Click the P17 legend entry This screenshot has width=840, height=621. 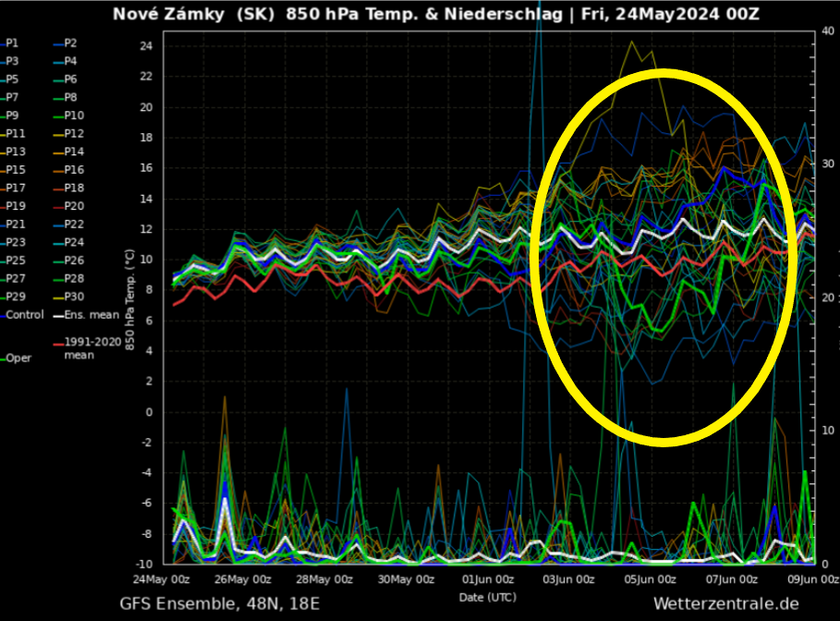click(15, 189)
